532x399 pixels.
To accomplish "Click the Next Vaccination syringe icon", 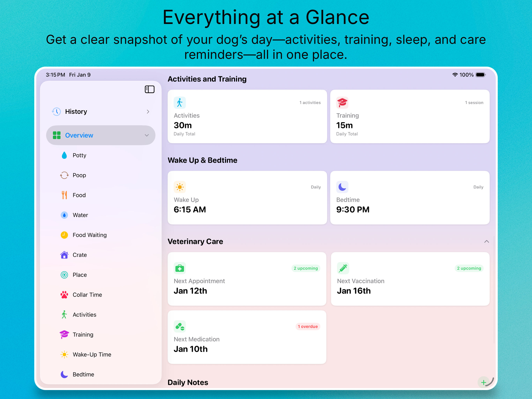I will tap(343, 268).
